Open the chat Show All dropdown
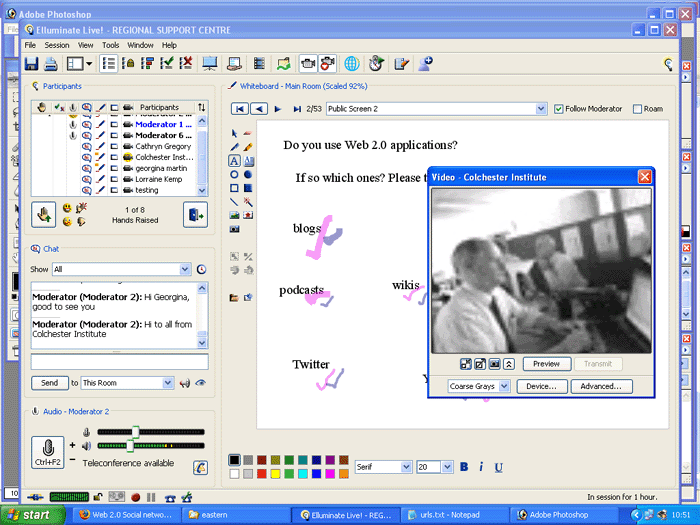The image size is (700, 525). point(185,269)
